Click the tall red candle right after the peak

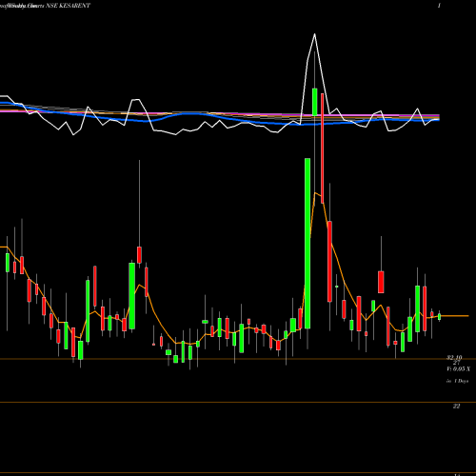coord(323,149)
